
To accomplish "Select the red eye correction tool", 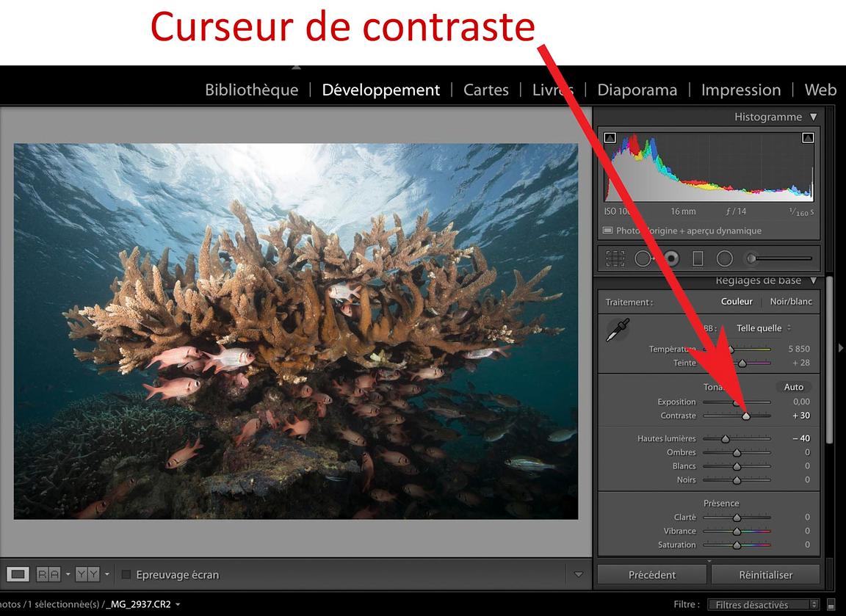I will point(671,258).
